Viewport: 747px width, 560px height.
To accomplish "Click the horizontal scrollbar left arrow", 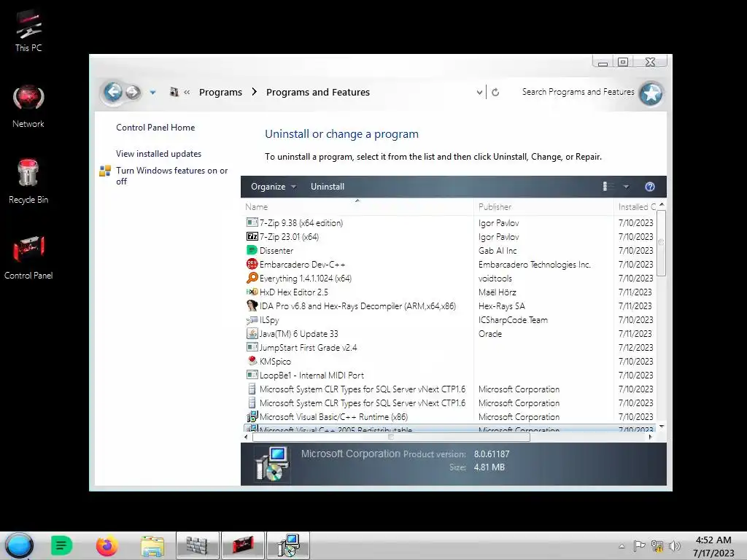I will point(246,437).
